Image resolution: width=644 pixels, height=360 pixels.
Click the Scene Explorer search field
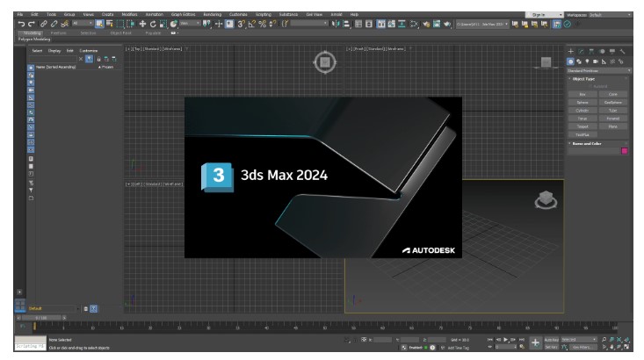(52, 59)
